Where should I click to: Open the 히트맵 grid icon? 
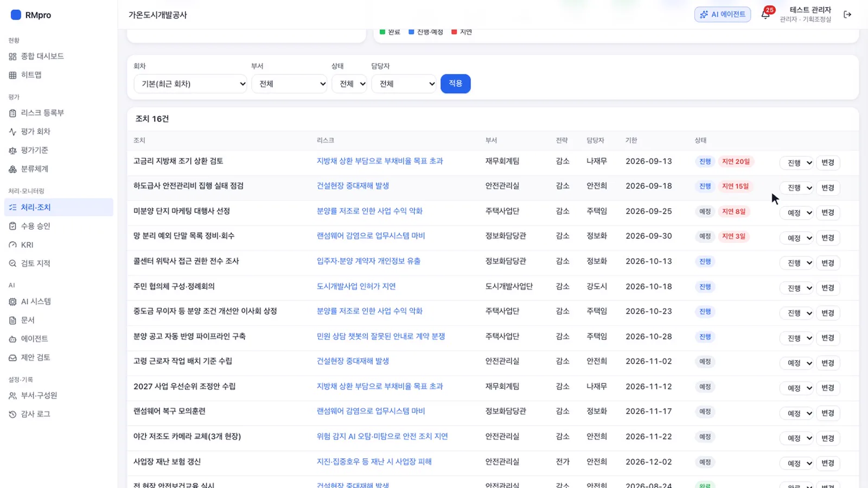coord(12,75)
